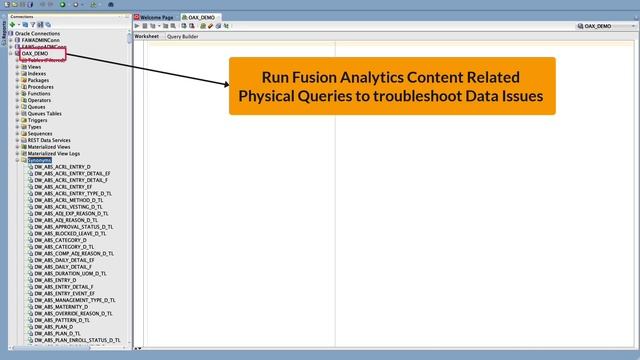Select synonym DW_ABS_MATERNITY_D
Image resolution: width=640 pixels, height=360 pixels.
61,307
